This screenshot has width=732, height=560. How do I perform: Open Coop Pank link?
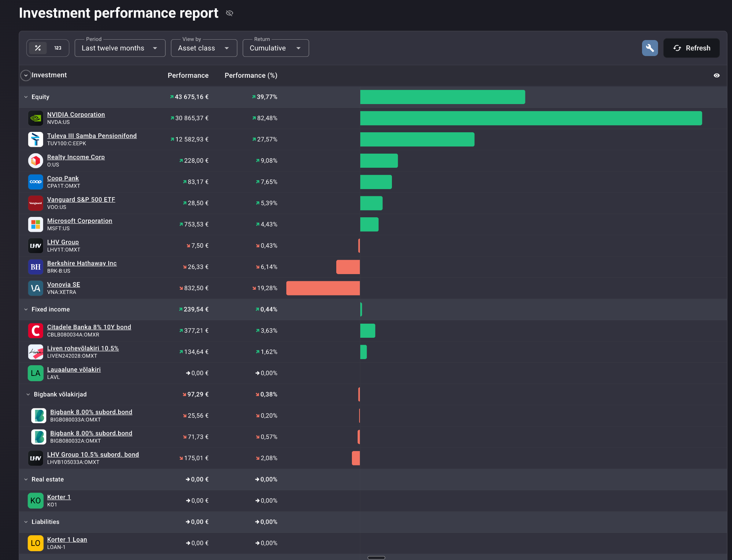coord(63,178)
